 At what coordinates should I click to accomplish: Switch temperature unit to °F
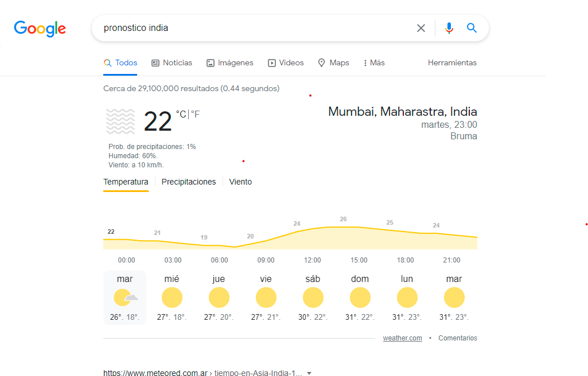[x=195, y=114]
